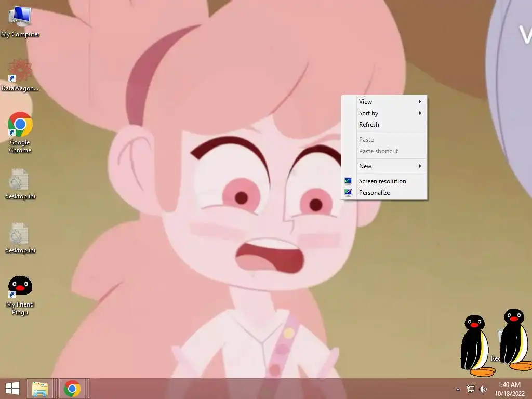Select the Google Chrome desktop shortcut
Viewport: 532px width, 399px height.
pyautogui.click(x=20, y=132)
